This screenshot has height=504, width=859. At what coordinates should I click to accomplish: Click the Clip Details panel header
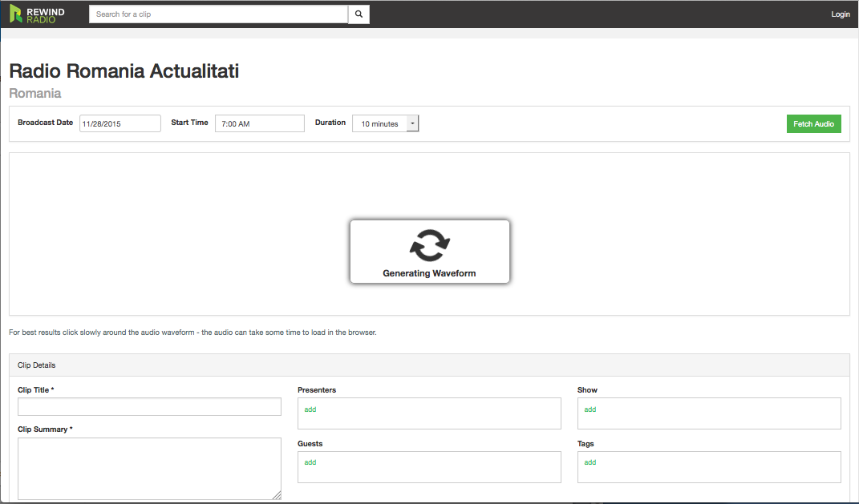pos(430,365)
